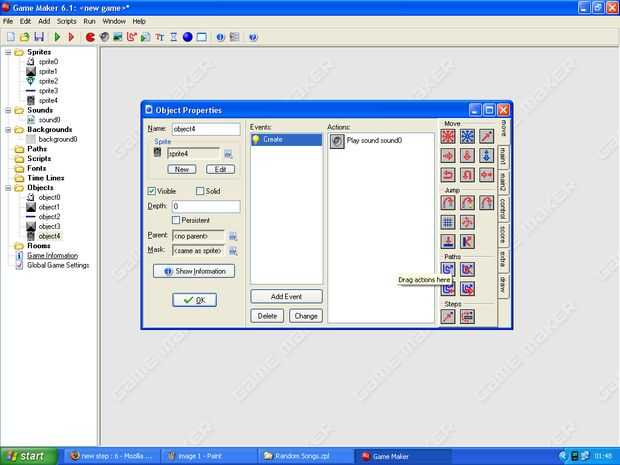Select Step towards a point action
The height and width of the screenshot is (465, 620).
click(x=448, y=317)
